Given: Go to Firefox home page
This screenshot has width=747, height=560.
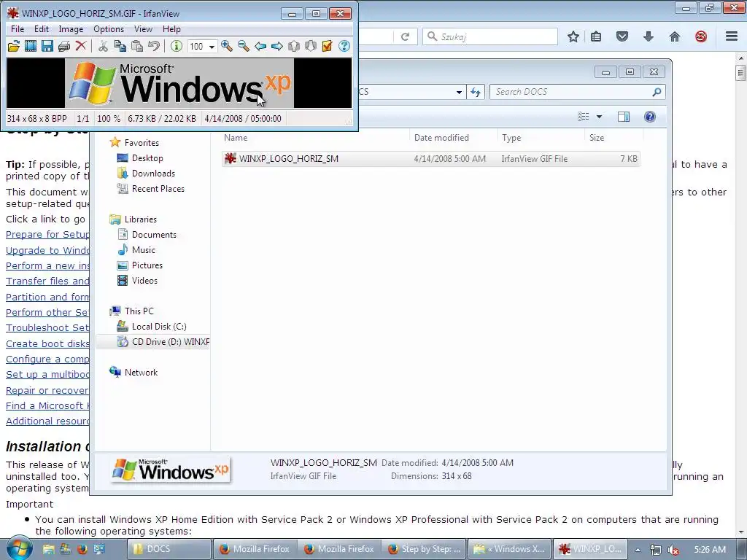Looking at the screenshot, I should point(675,36).
